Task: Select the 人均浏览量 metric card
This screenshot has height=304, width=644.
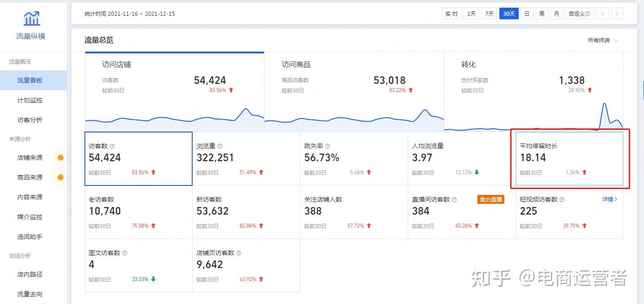Action: pos(462,159)
